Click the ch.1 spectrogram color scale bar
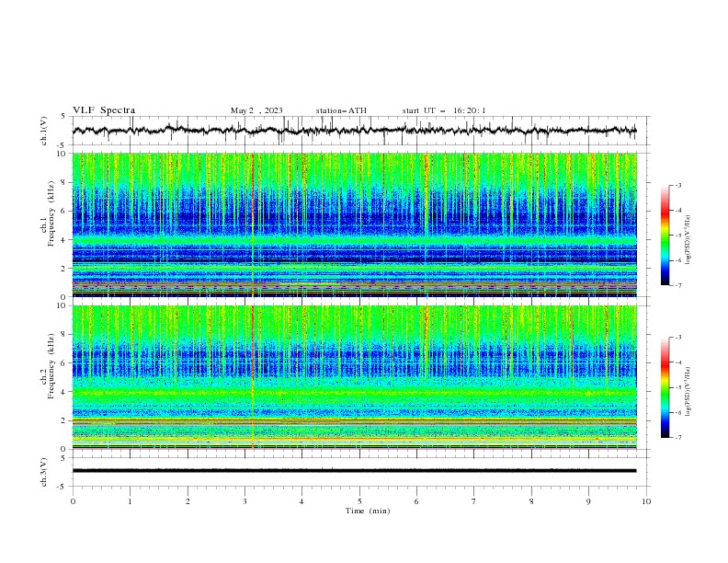This screenshot has height=563, width=728. point(665,236)
